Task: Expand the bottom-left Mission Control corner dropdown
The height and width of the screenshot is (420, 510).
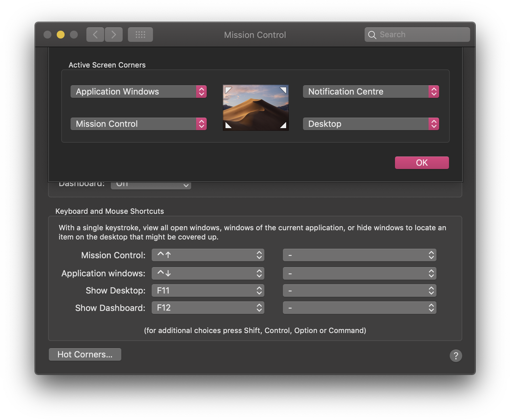Action: (138, 124)
